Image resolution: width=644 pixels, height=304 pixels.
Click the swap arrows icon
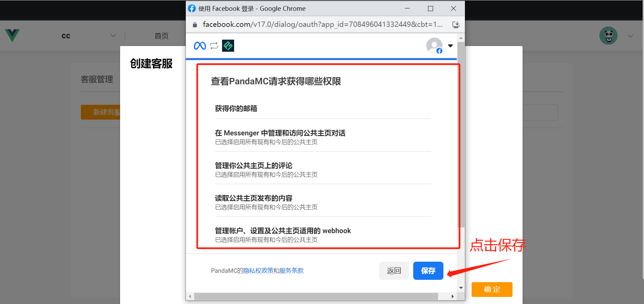click(214, 46)
